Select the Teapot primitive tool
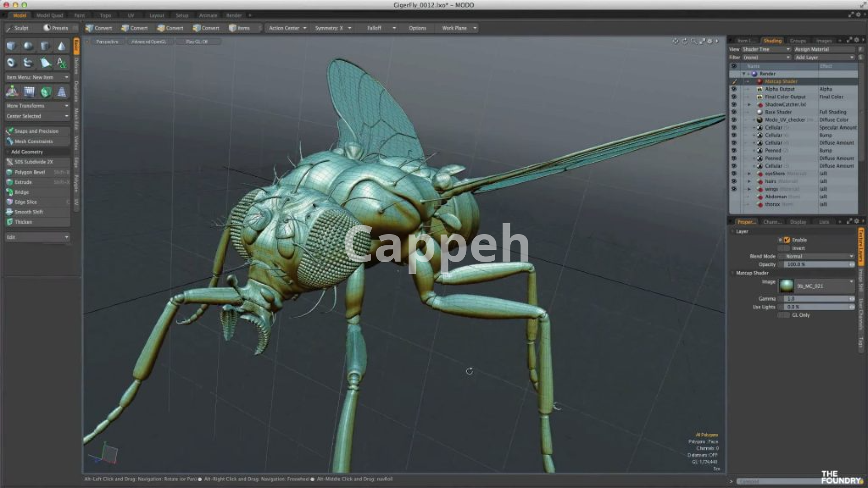Image resolution: width=868 pixels, height=488 pixels. (28, 63)
